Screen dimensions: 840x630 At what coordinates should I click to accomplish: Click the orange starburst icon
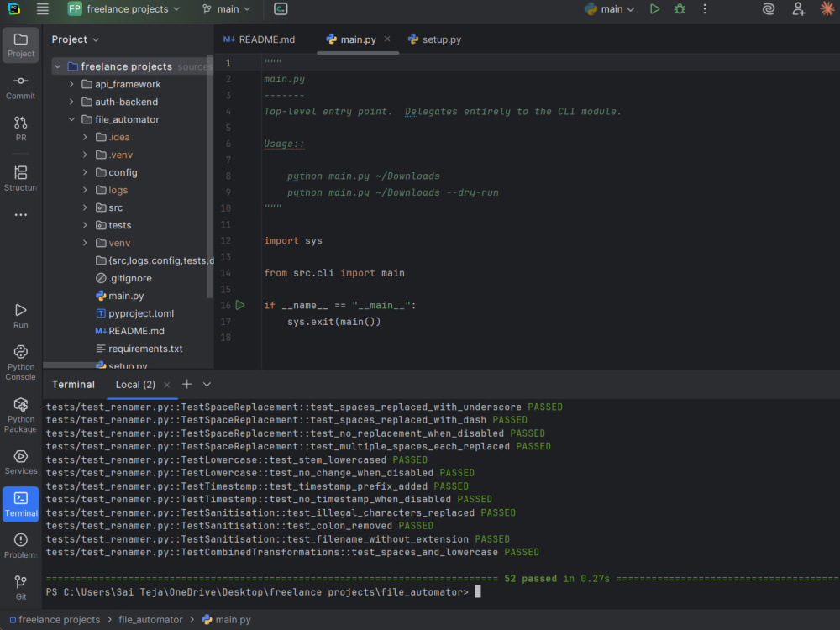(x=827, y=9)
